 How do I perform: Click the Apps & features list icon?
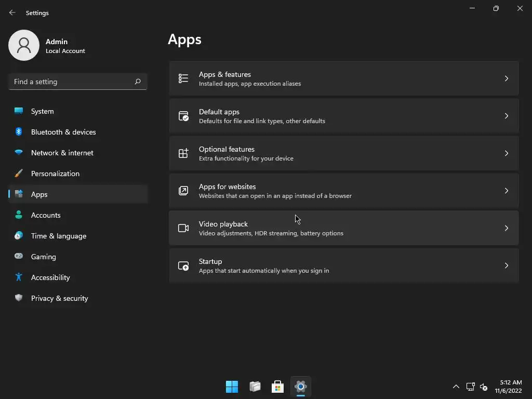183,78
